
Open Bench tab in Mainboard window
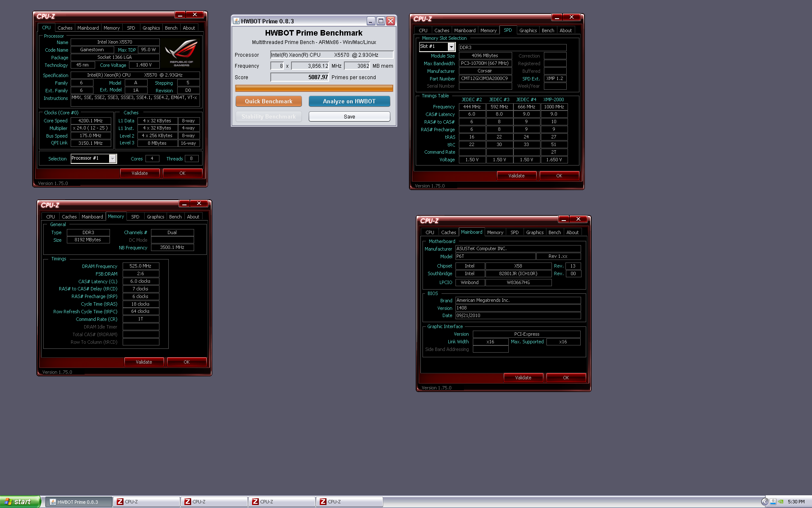555,232
